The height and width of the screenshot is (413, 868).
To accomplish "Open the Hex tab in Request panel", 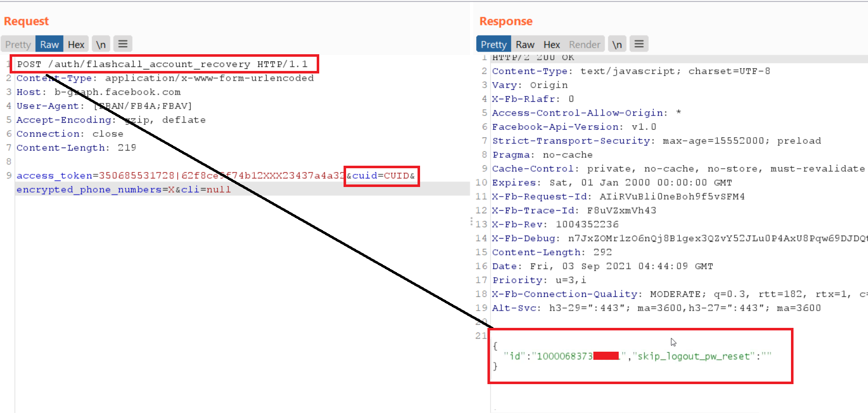I will pos(76,45).
